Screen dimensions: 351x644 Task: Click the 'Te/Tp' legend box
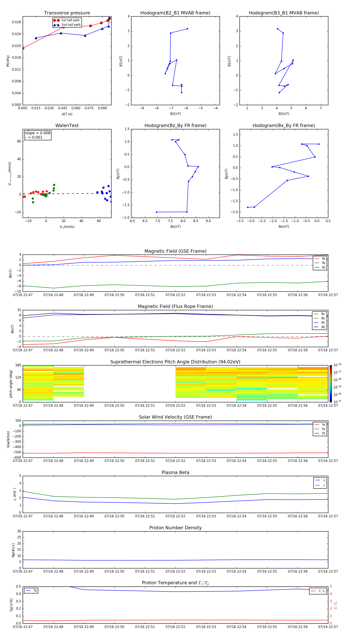318,591
